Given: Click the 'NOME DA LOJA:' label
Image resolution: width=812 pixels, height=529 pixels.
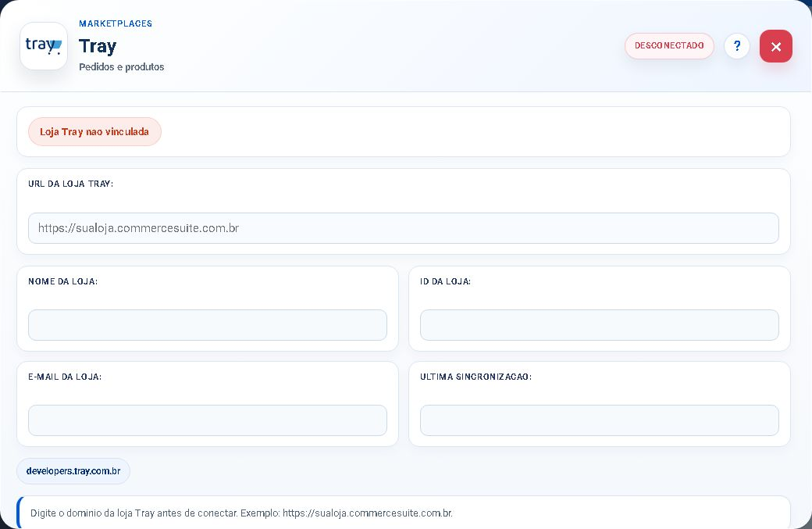Looking at the screenshot, I should (63, 281).
